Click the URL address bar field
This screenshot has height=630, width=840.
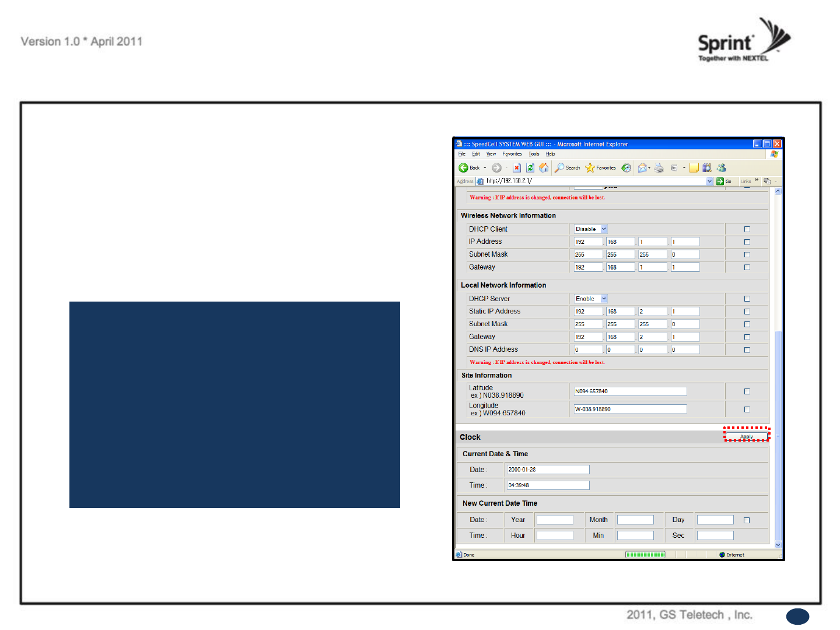[x=595, y=181]
